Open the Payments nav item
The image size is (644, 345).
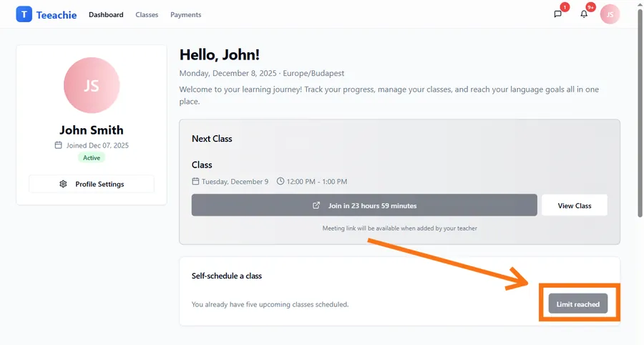pyautogui.click(x=185, y=14)
